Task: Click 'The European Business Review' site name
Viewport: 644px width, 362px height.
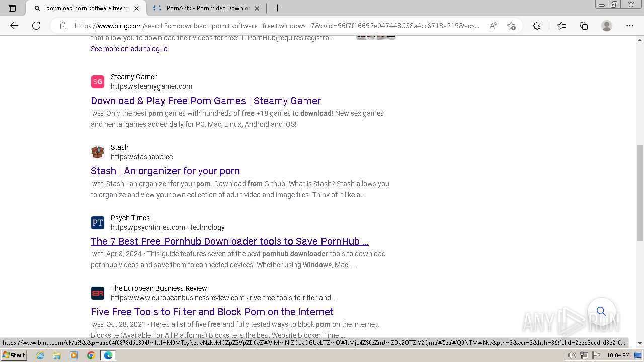Action: 159,288
